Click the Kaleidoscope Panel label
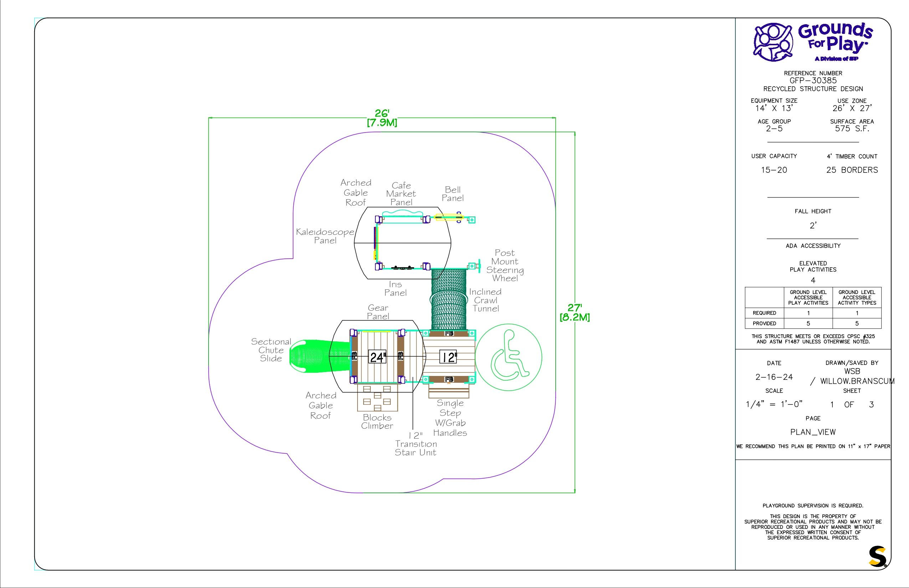The image size is (909, 588). 325,236
